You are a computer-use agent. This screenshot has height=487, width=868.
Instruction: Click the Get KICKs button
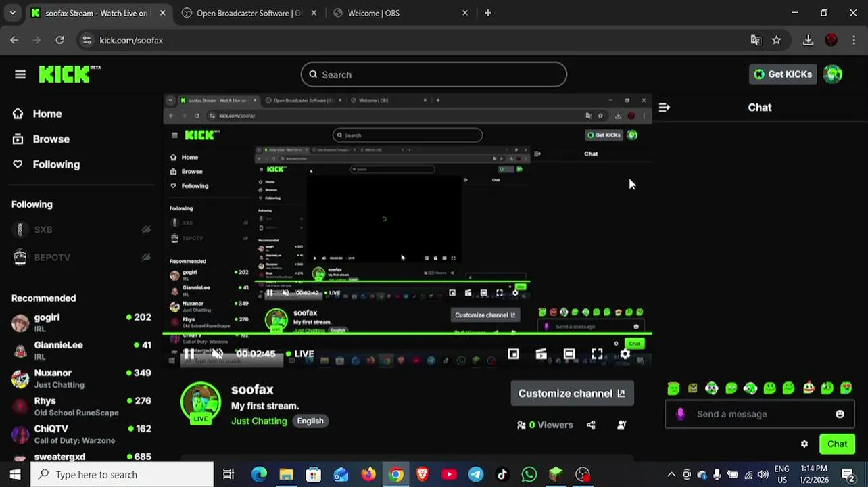point(783,74)
